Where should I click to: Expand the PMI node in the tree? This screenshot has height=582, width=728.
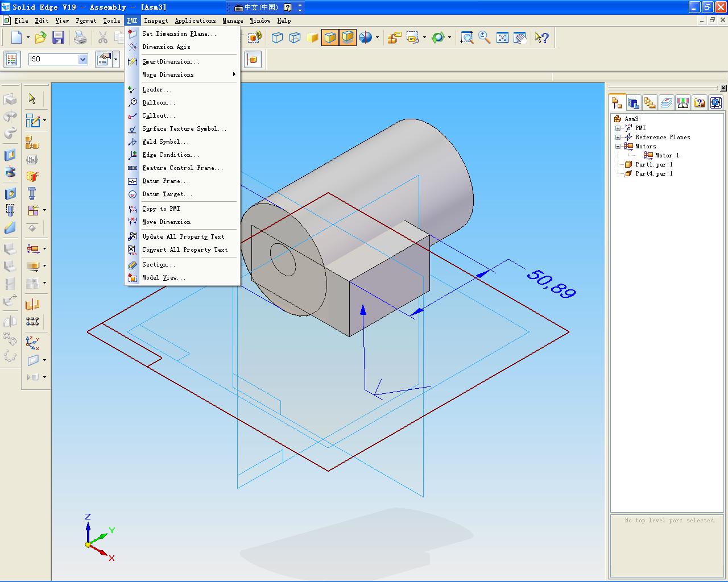pos(618,128)
